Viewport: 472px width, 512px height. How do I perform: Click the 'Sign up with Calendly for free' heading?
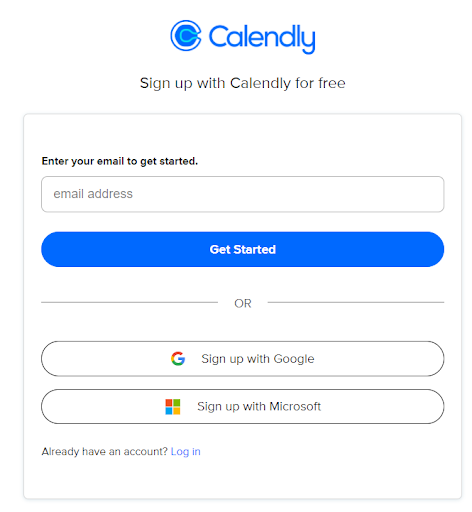243,83
